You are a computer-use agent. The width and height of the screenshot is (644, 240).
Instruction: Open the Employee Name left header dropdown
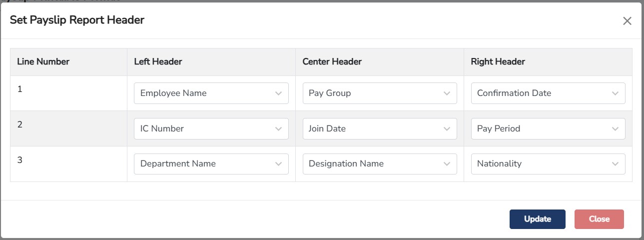click(211, 93)
